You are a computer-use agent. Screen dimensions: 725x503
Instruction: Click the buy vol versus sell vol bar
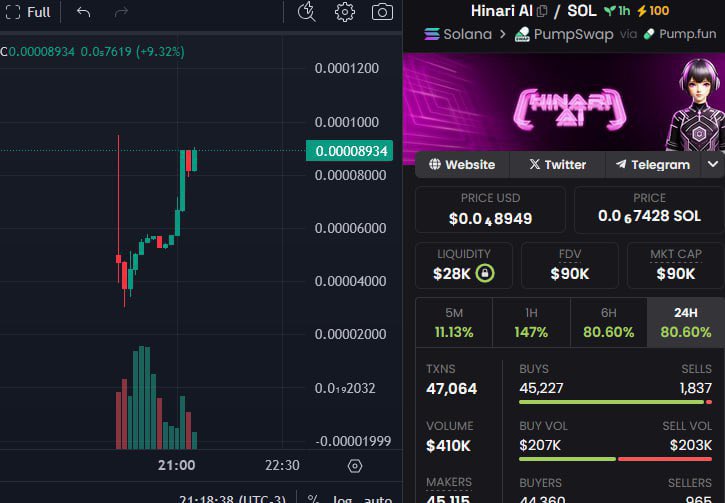click(615, 459)
